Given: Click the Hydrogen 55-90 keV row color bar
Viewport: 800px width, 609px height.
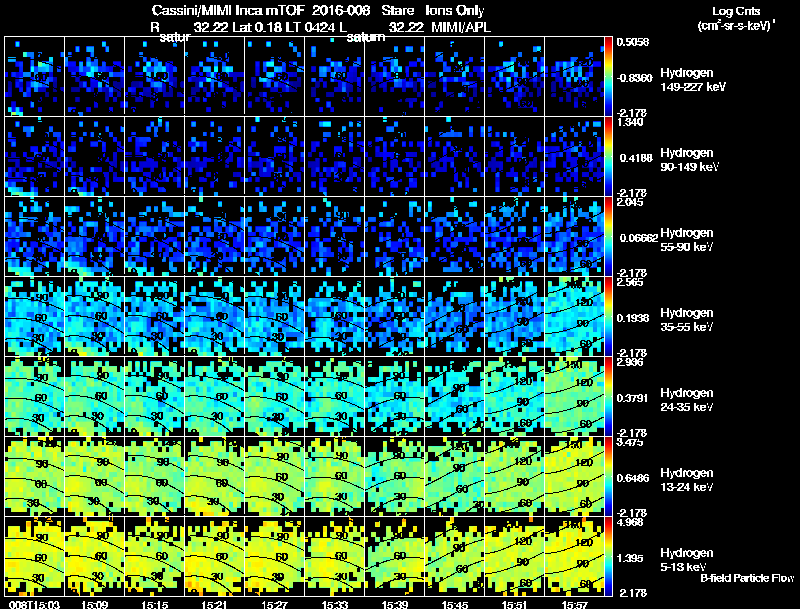Looking at the screenshot, I should pyautogui.click(x=608, y=237).
